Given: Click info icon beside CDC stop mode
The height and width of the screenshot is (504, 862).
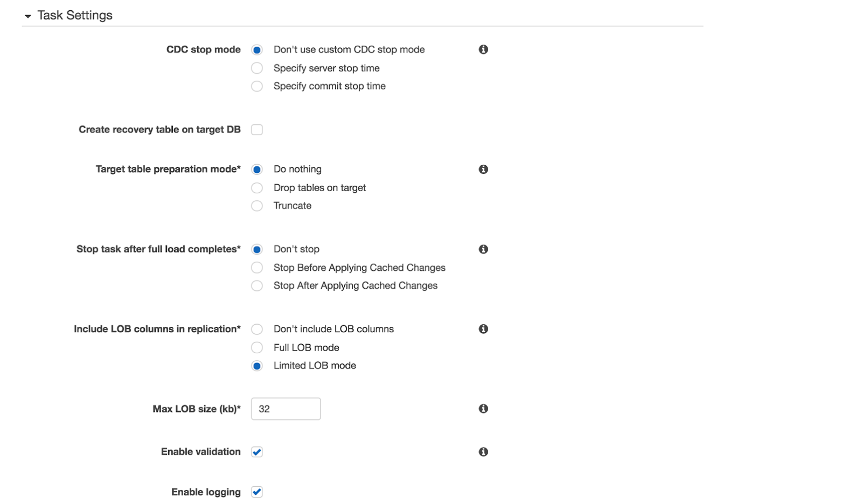Looking at the screenshot, I should click(x=483, y=50).
